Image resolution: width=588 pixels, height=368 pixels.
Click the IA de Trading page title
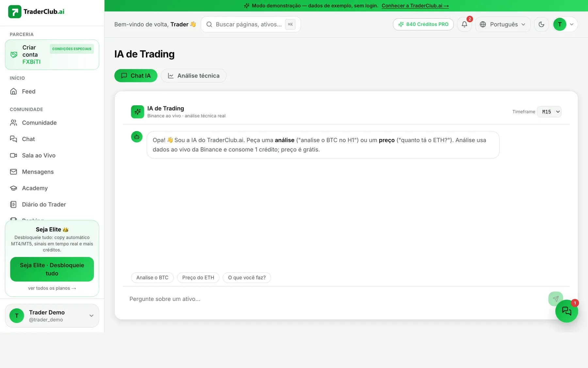144,54
